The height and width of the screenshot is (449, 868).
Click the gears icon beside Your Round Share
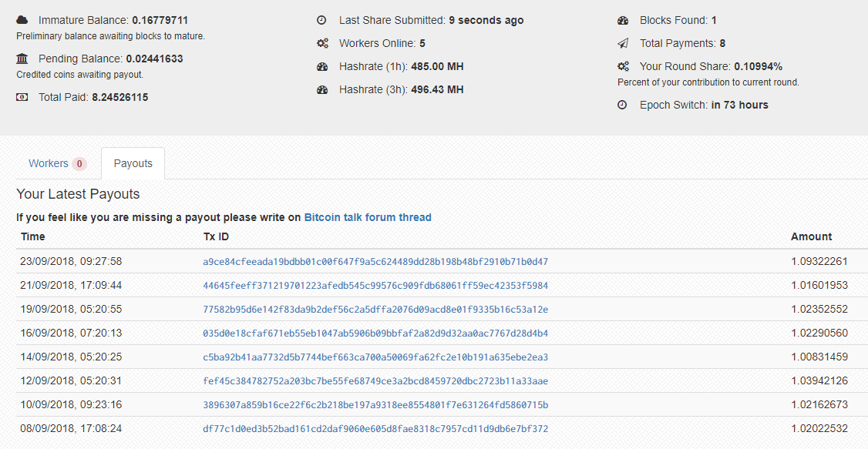pos(623,66)
